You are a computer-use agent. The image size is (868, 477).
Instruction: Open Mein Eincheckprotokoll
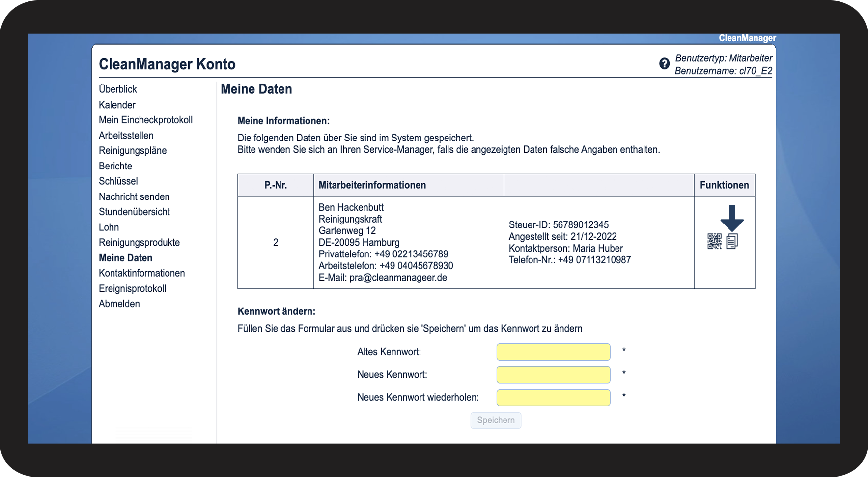coord(145,120)
